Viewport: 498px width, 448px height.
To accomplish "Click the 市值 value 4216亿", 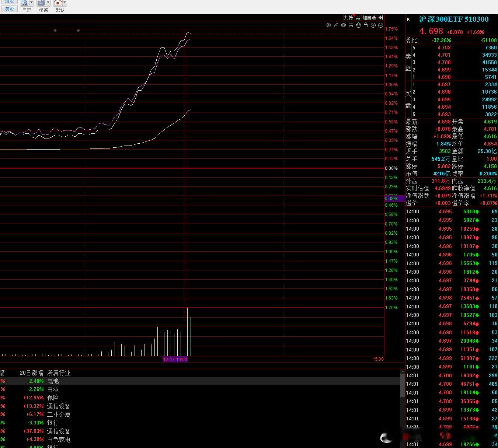I will click(442, 174).
